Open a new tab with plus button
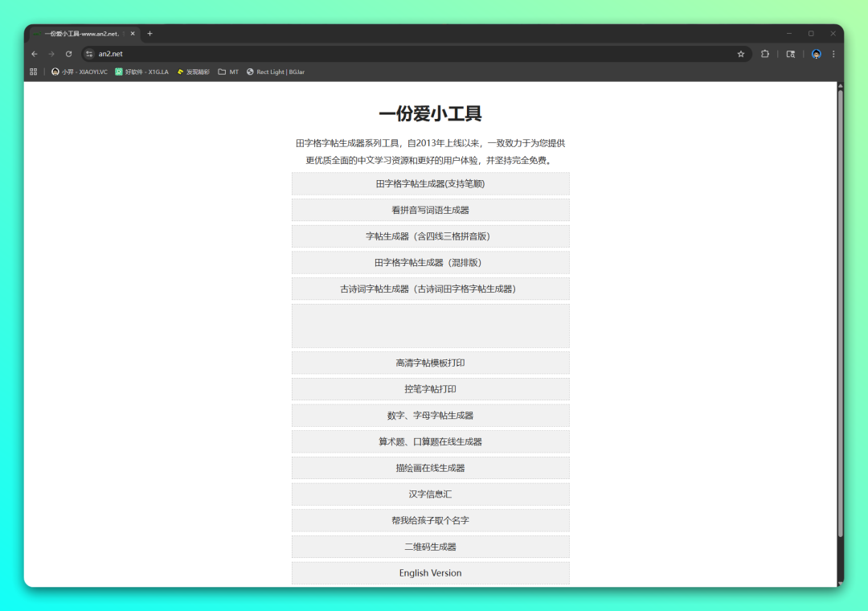Image resolution: width=868 pixels, height=611 pixels. click(149, 33)
